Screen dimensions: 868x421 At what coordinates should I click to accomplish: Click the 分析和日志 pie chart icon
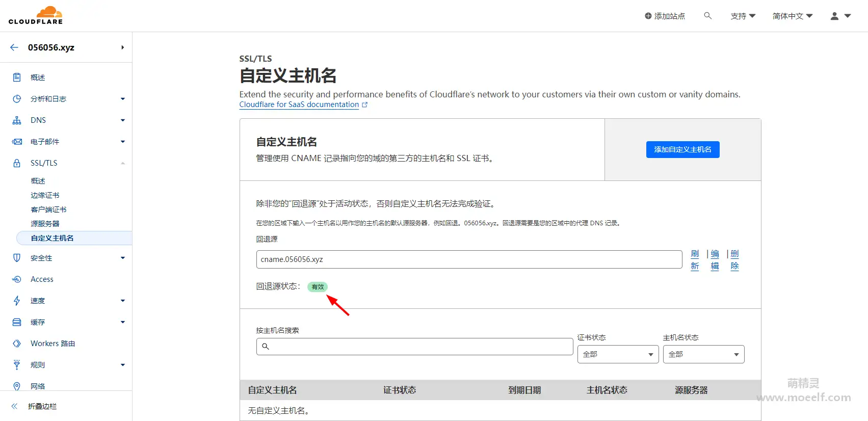click(17, 99)
